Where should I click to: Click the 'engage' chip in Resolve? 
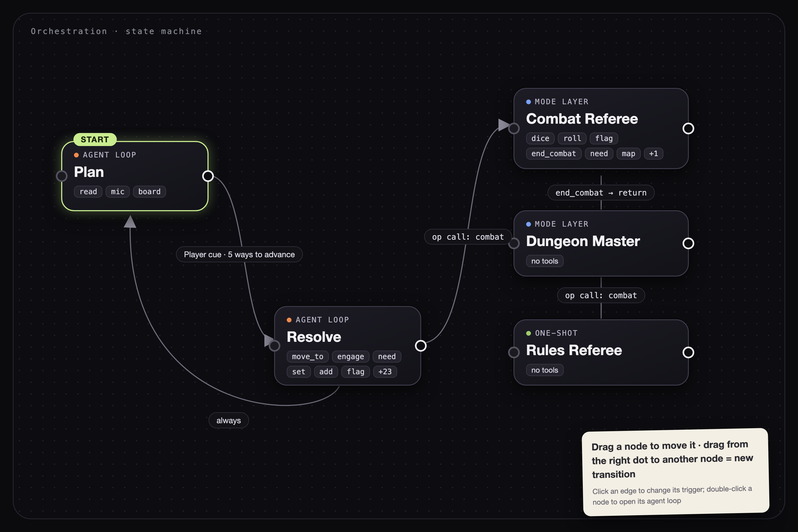point(351,357)
